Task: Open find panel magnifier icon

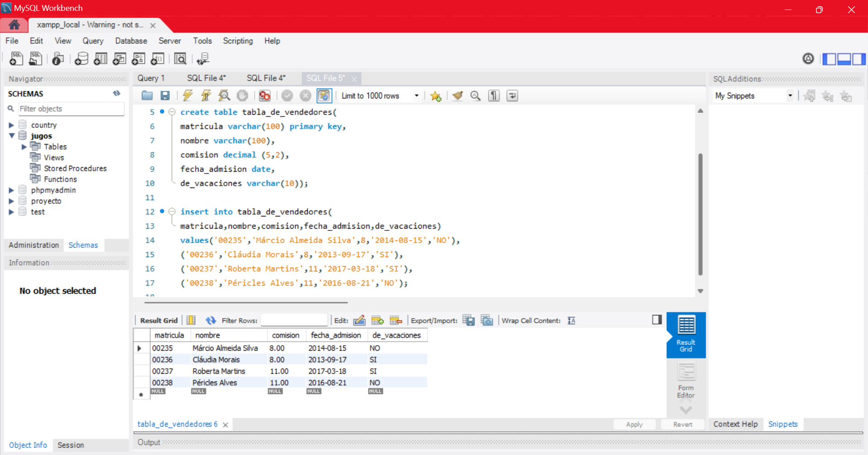Action: (x=476, y=95)
